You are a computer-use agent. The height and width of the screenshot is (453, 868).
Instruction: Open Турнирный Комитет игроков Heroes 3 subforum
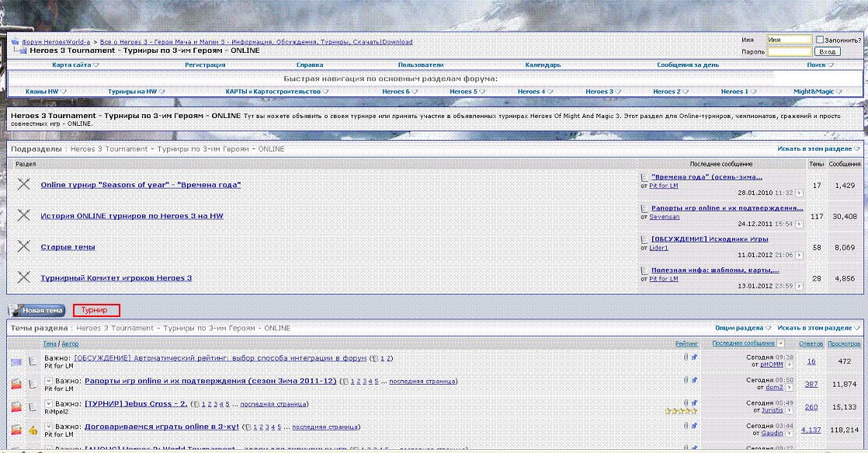116,278
